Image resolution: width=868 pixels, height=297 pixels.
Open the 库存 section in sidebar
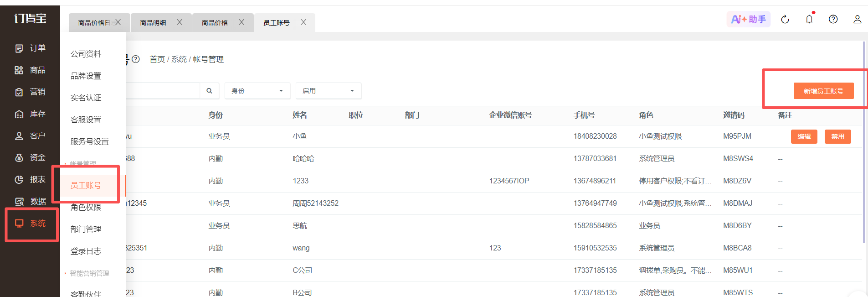point(30,114)
